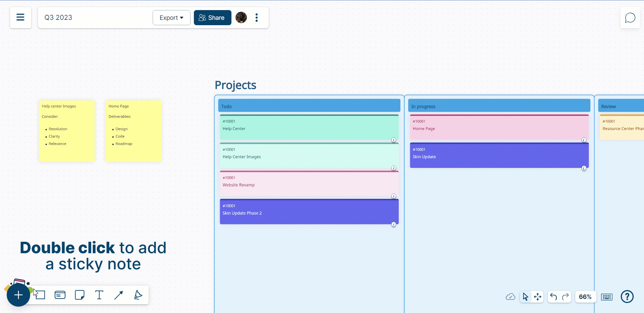This screenshot has width=644, height=313.
Task: Open the 66% zoom level menu
Action: click(585, 297)
